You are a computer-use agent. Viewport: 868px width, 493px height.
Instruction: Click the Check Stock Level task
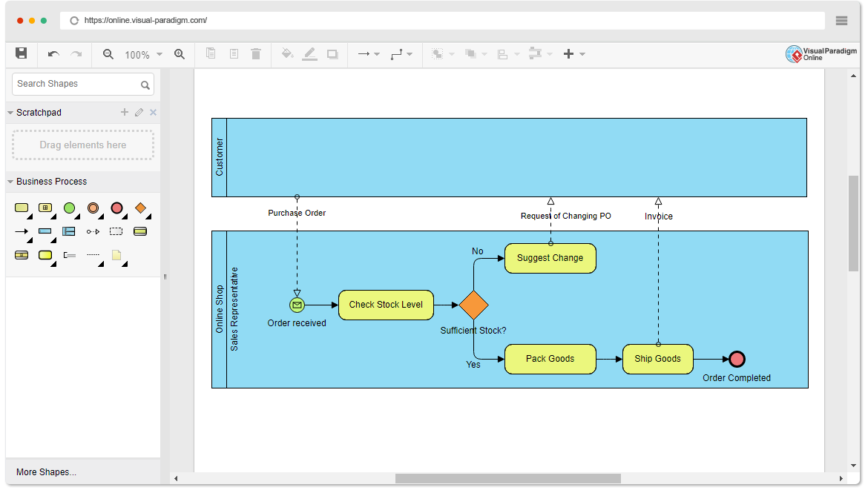point(386,305)
